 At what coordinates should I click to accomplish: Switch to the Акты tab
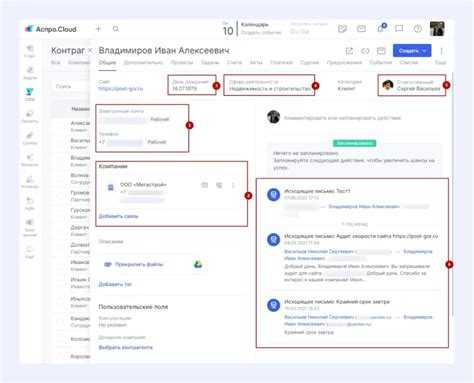[256, 63]
